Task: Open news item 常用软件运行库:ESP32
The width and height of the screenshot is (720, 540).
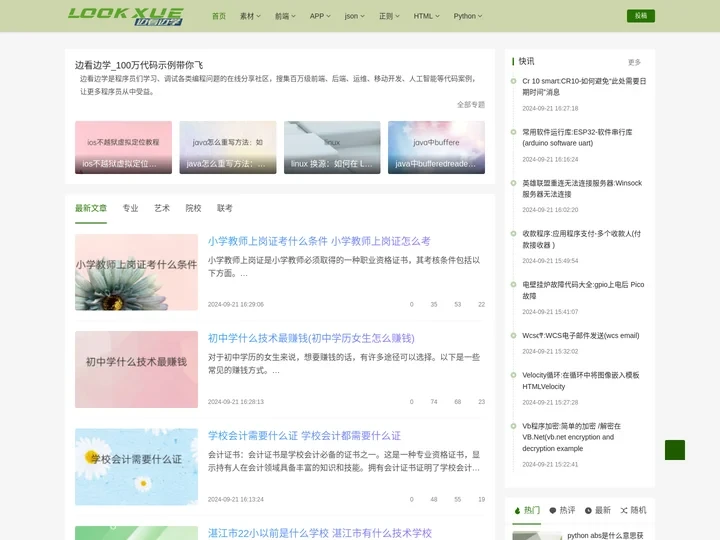Action: click(x=577, y=137)
